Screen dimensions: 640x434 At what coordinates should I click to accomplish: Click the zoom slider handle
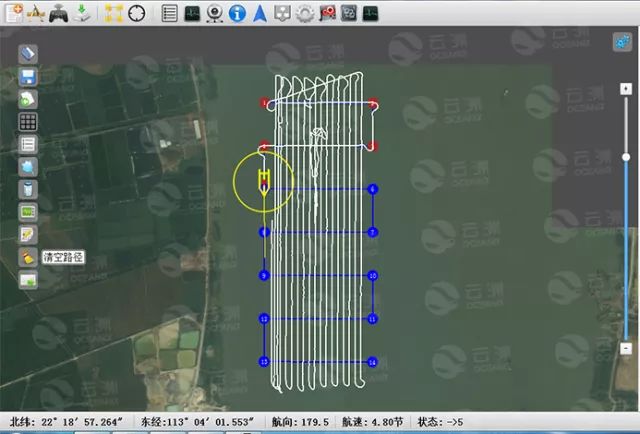coord(626,156)
